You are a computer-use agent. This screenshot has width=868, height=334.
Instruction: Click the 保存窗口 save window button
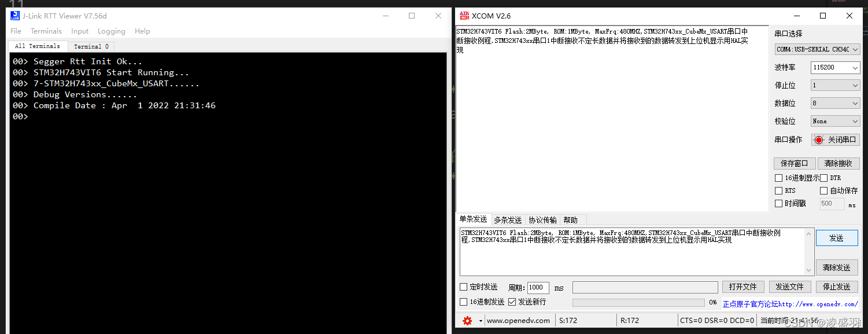tap(795, 164)
